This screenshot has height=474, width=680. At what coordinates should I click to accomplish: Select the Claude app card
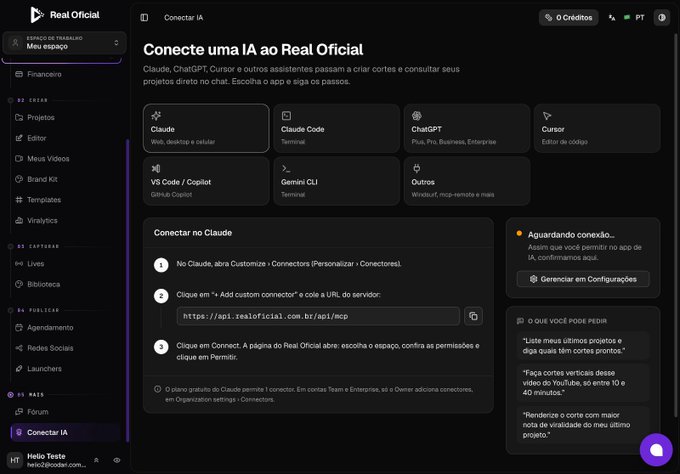(206, 128)
